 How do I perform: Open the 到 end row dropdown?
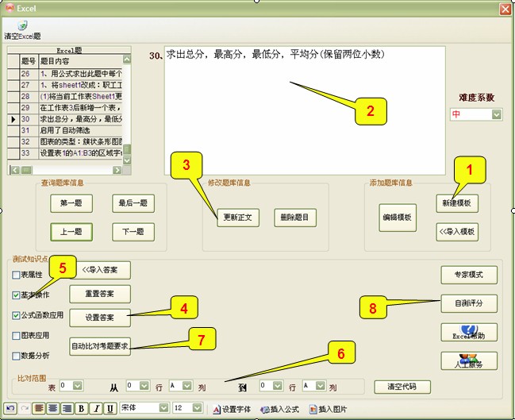(x=278, y=386)
